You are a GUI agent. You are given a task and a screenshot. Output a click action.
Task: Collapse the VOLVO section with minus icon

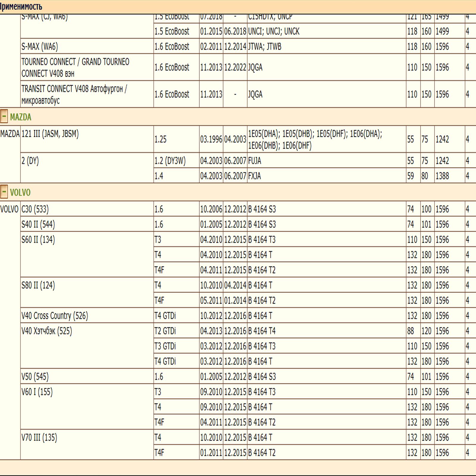tap(4, 192)
